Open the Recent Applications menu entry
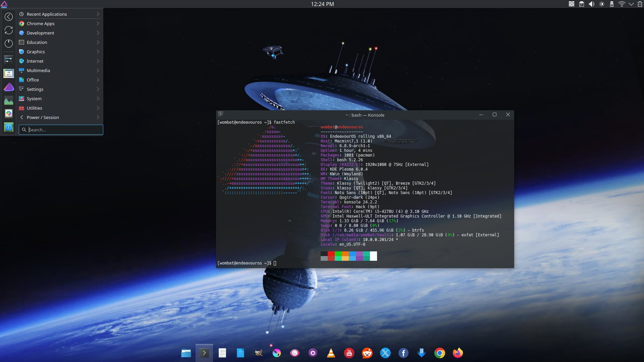 click(47, 14)
